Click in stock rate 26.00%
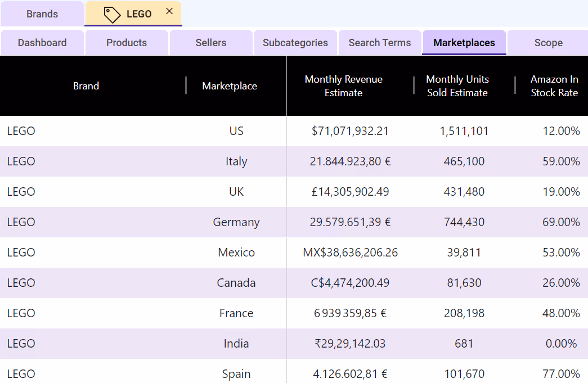Image resolution: width=588 pixels, height=383 pixels. (562, 282)
